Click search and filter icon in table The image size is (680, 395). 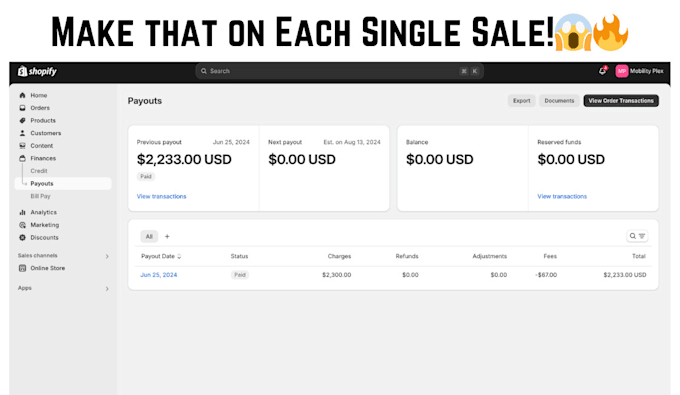pyautogui.click(x=637, y=236)
